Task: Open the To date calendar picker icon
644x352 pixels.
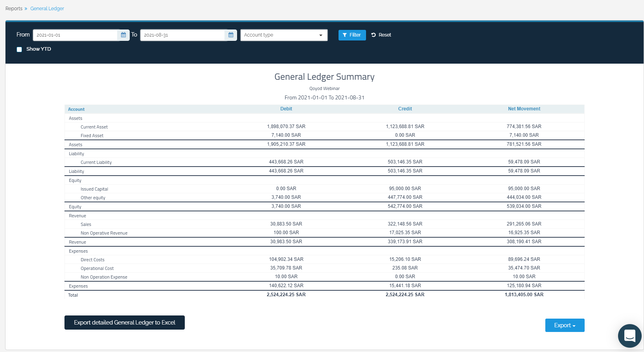Action: coord(231,35)
